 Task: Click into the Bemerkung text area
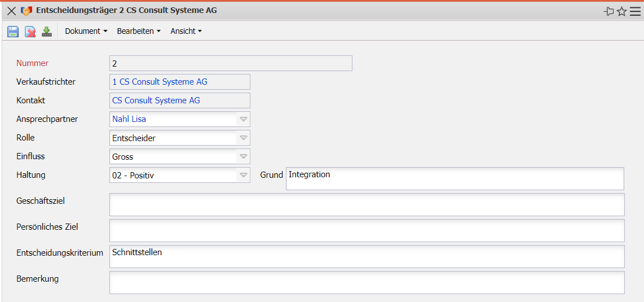(367, 282)
